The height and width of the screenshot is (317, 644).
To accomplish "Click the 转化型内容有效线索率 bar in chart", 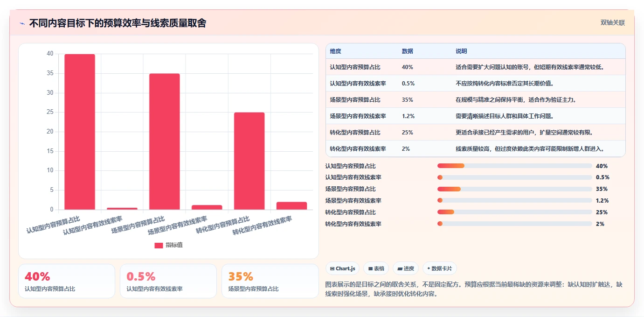I will click(292, 206).
